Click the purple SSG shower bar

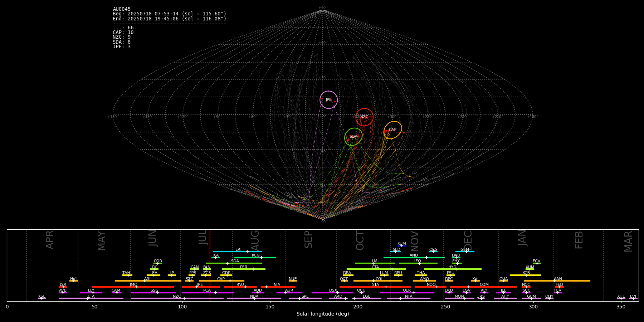click(153, 293)
